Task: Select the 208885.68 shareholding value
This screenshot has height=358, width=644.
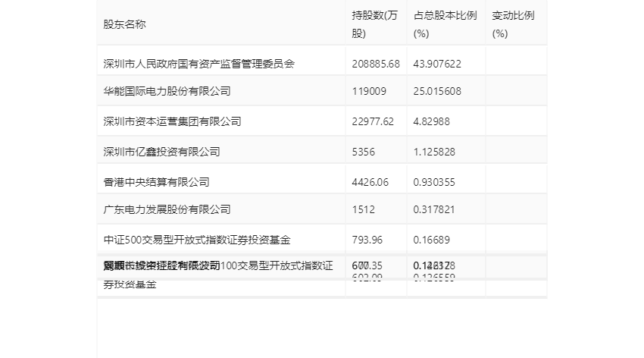Action: 376,64
